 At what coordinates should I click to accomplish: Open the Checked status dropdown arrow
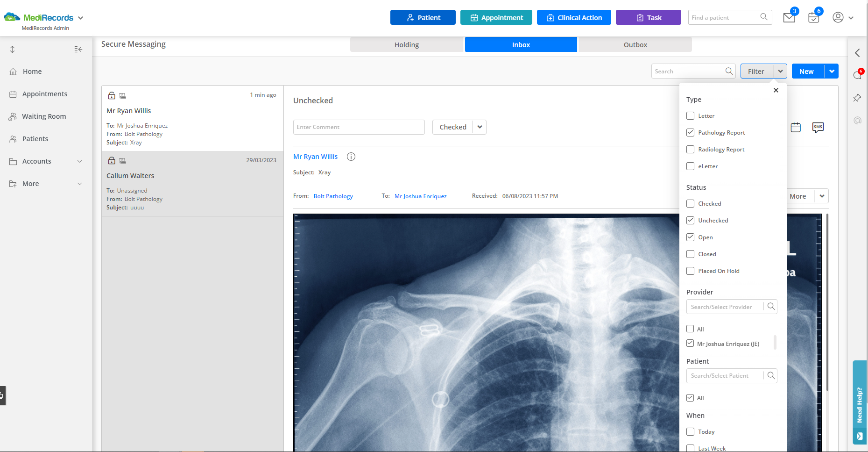pos(480,127)
